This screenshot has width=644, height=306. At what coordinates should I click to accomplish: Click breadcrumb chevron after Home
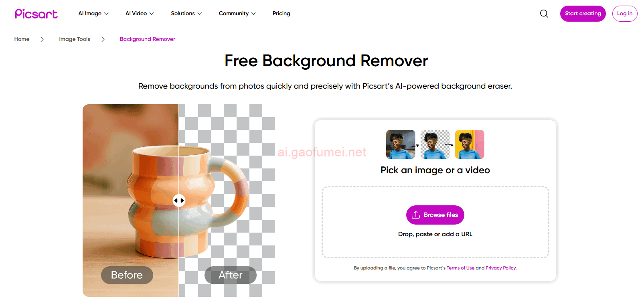pos(42,39)
